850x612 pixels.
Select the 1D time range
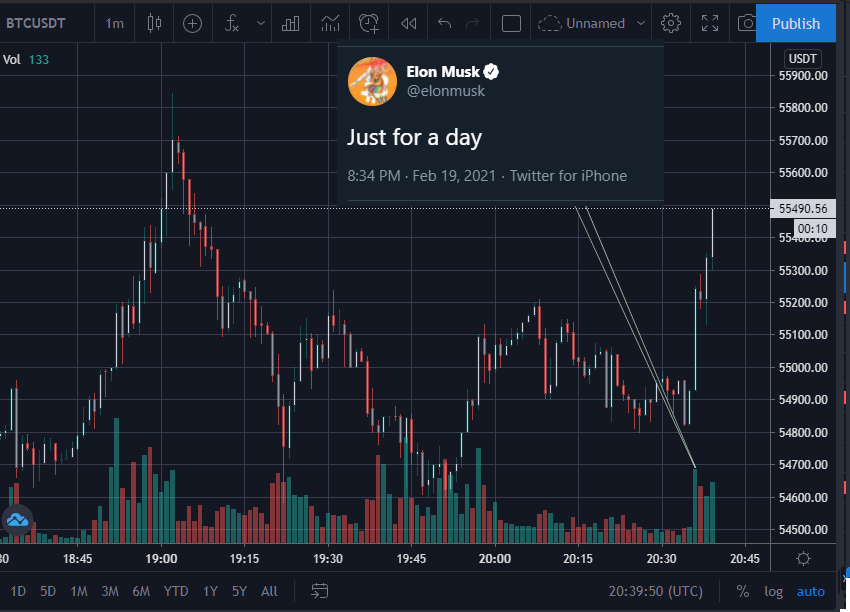[18, 591]
